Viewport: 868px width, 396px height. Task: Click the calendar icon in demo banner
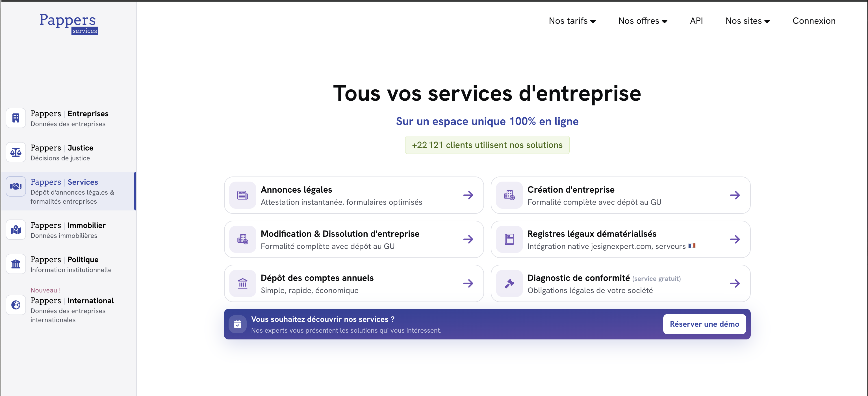pyautogui.click(x=238, y=324)
